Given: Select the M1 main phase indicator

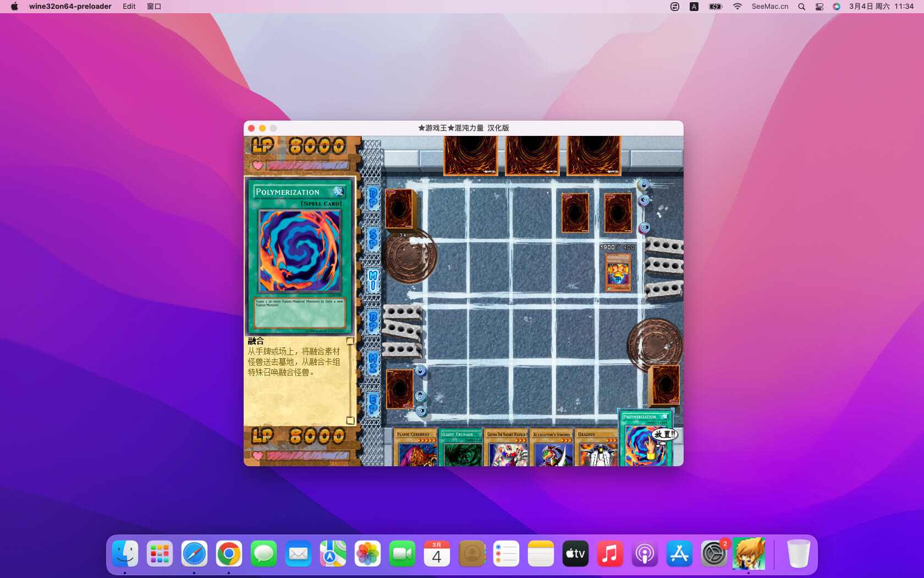Looking at the screenshot, I should pyautogui.click(x=373, y=280).
